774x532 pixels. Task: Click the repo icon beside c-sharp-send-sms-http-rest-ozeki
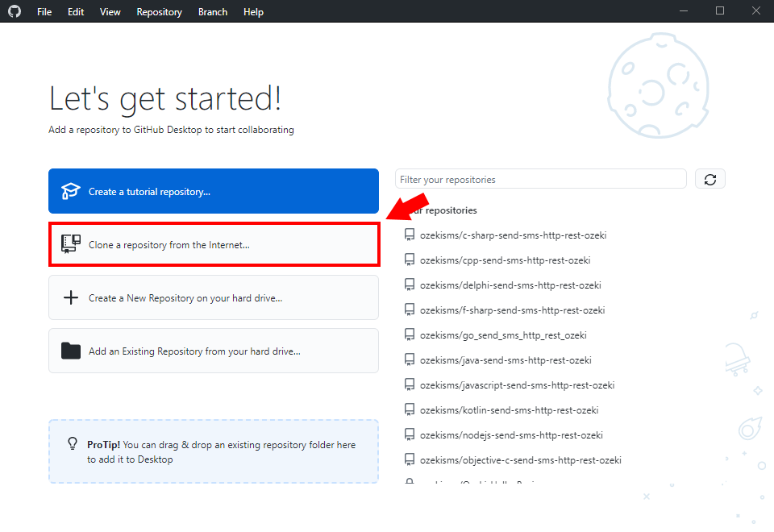click(409, 235)
